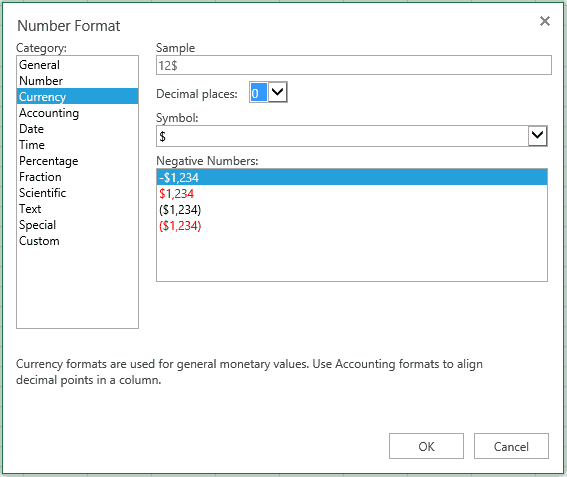Viewport: 567px width, 477px height.
Task: Select the Accounting category
Action: coord(77,113)
